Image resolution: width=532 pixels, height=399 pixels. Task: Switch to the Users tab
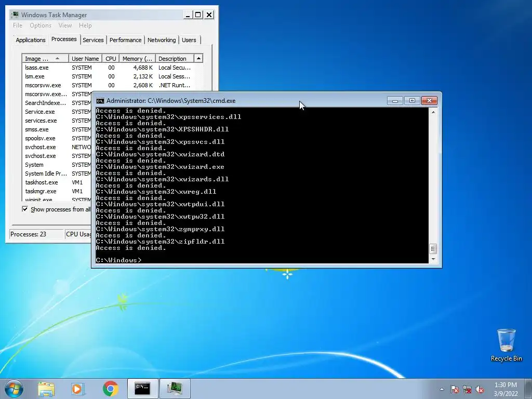click(x=189, y=40)
